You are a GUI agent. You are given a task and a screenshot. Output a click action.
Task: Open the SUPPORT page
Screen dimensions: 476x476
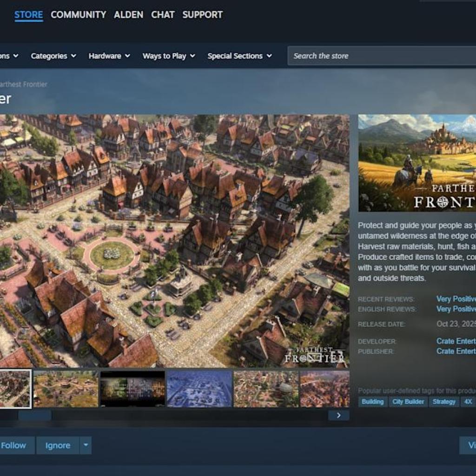203,14
